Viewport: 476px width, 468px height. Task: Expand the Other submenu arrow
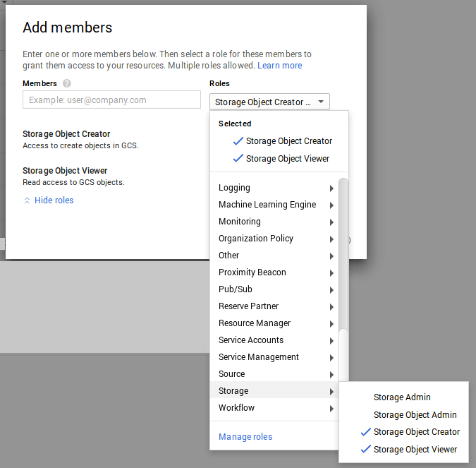(x=331, y=256)
